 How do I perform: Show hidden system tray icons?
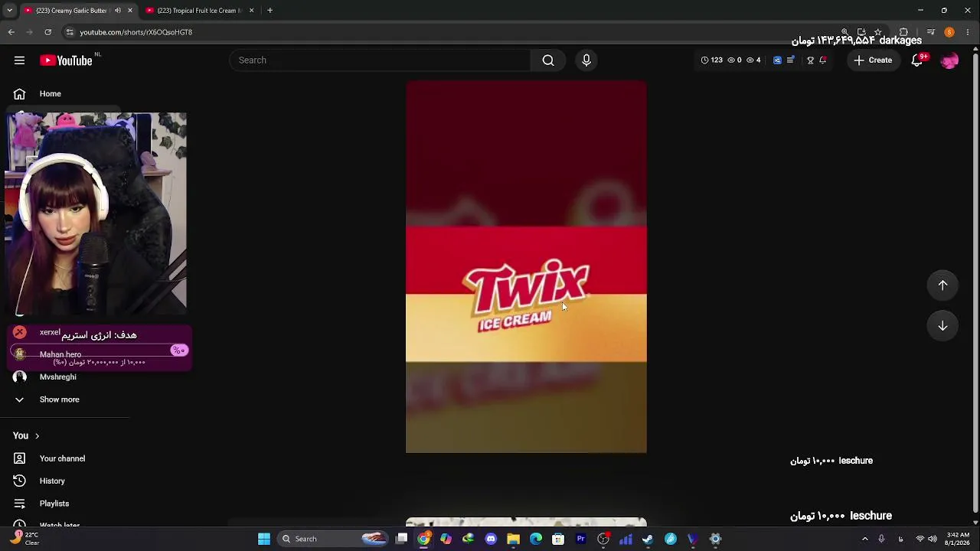(x=865, y=539)
